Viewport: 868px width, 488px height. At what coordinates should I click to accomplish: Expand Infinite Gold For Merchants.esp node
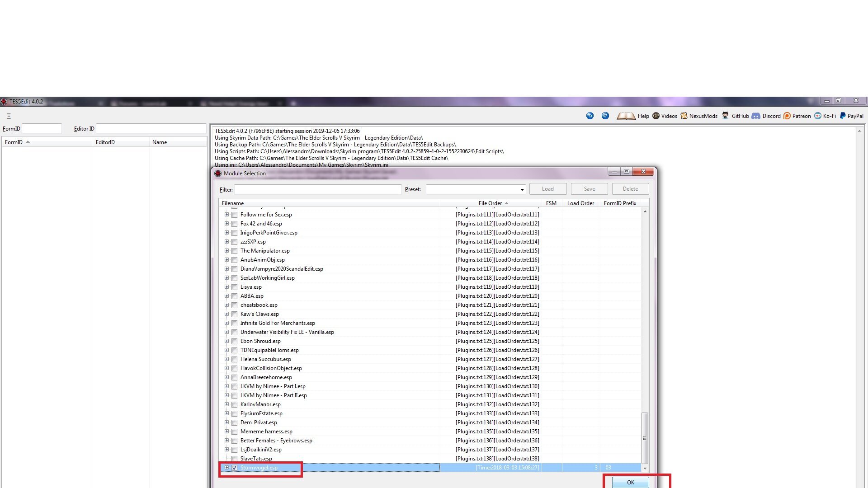pos(226,323)
